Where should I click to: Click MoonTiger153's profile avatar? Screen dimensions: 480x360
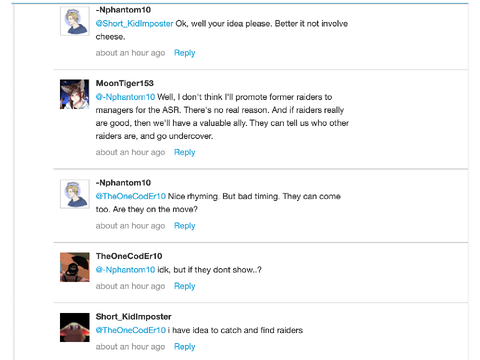[75, 94]
